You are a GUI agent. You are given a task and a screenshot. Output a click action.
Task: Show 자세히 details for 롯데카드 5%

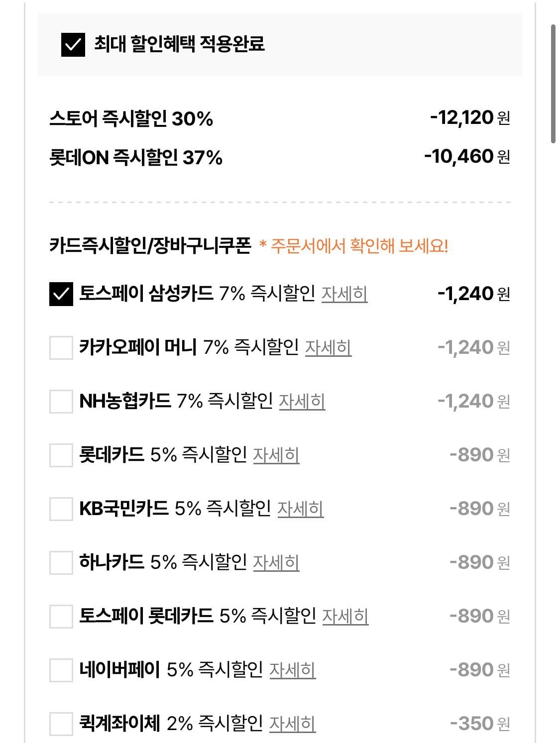coord(276,455)
